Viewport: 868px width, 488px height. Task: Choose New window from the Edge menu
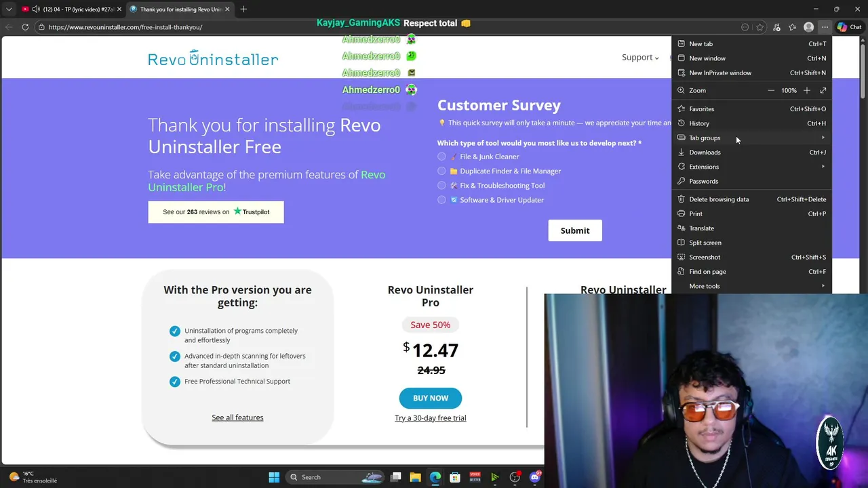click(752, 58)
